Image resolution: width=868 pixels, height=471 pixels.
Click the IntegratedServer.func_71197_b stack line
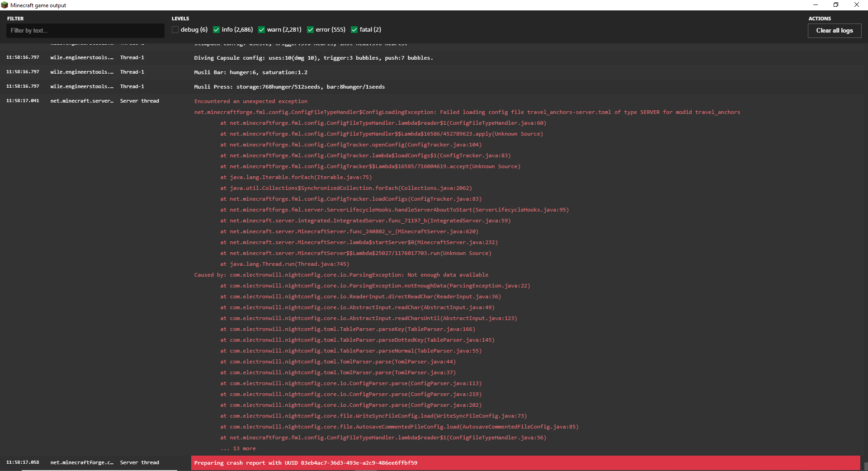click(365, 221)
